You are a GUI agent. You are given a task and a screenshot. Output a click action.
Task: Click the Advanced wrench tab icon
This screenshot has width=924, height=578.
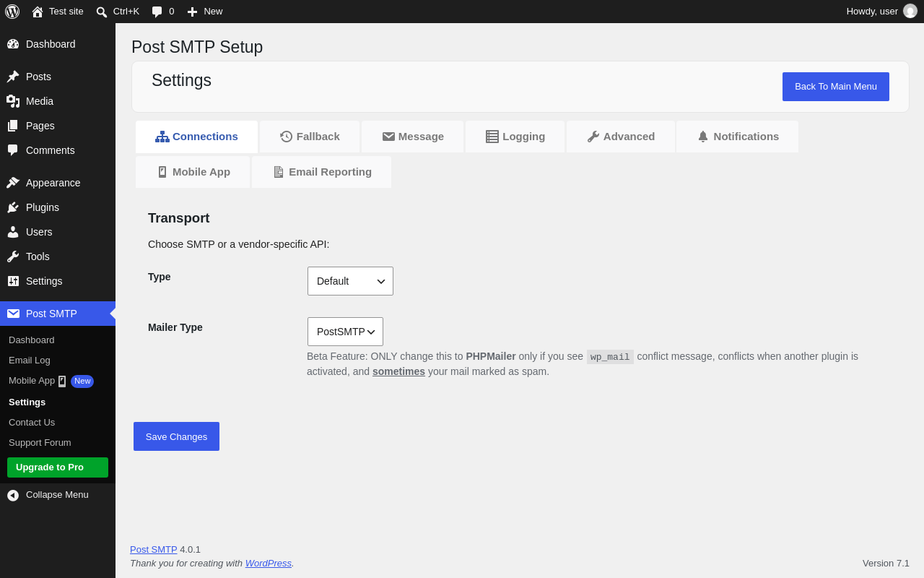point(593,137)
